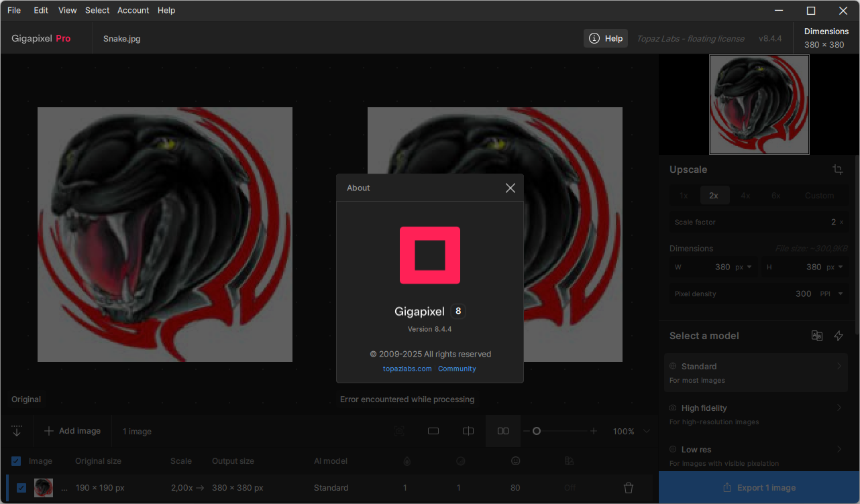Open the width unit dropdown
The width and height of the screenshot is (860, 504).
(744, 267)
